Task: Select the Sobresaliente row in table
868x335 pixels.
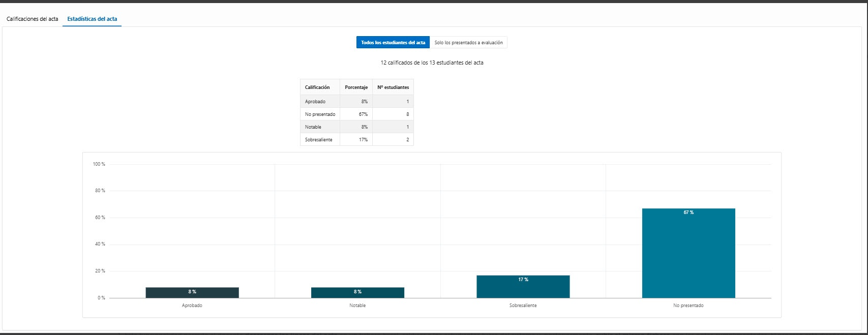Action: click(x=357, y=140)
